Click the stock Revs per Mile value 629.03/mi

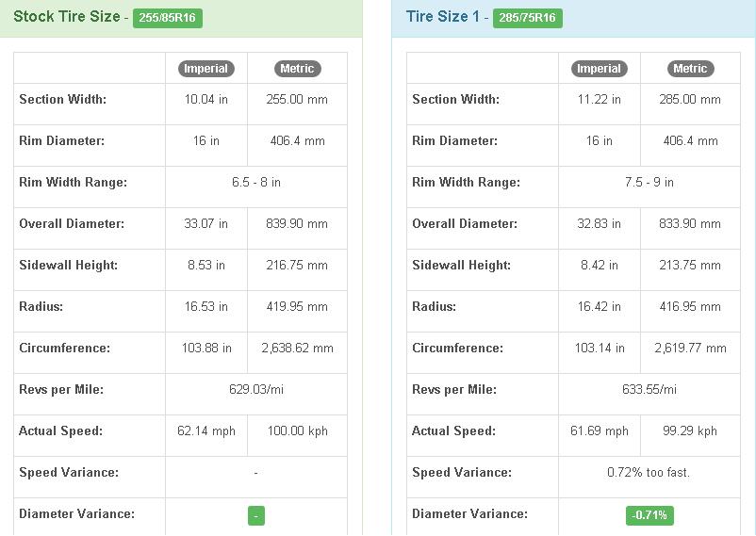point(256,389)
